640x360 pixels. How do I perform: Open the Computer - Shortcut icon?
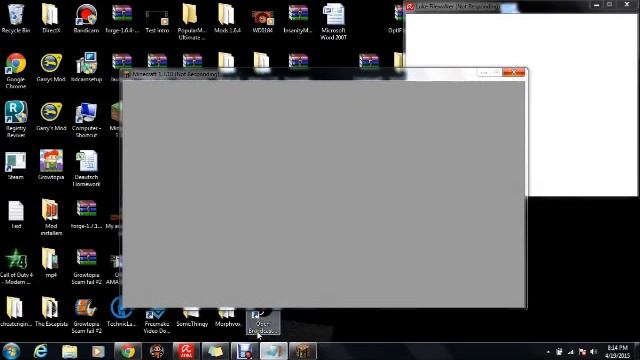[86, 119]
